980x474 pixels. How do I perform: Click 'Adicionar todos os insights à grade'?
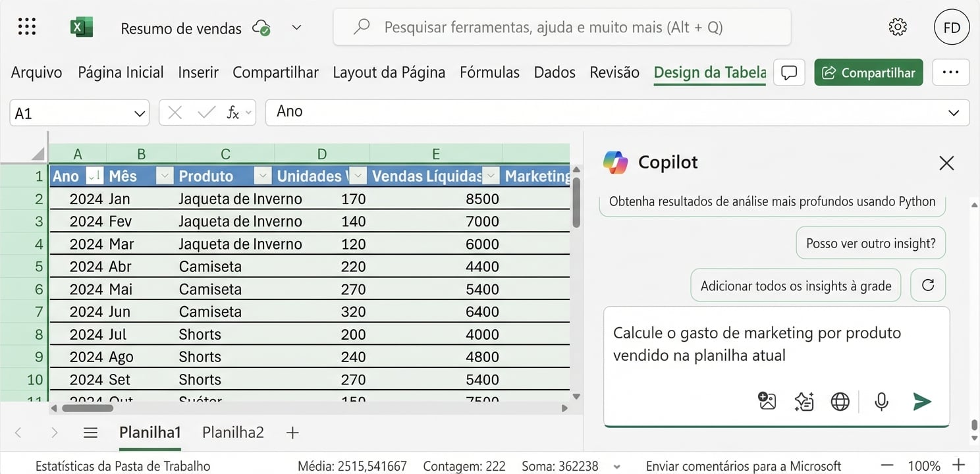[795, 285]
